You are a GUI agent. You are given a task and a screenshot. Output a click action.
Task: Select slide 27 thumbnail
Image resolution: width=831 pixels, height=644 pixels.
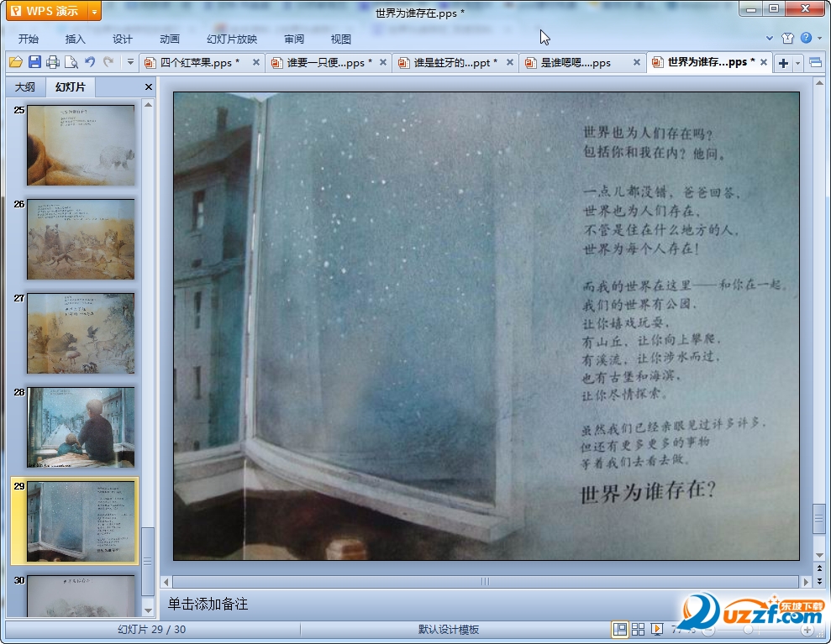click(81, 333)
